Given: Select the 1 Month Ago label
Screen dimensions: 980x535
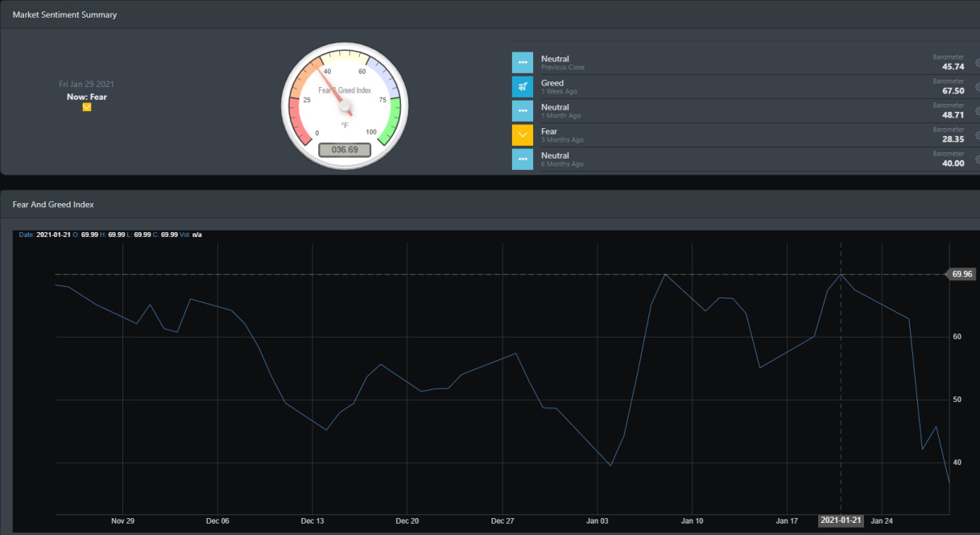Looking at the screenshot, I should coord(560,116).
